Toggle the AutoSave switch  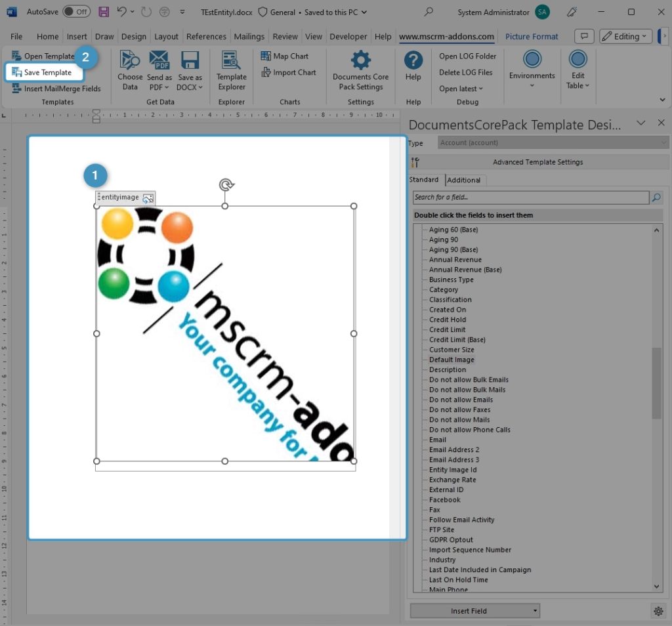(x=76, y=12)
